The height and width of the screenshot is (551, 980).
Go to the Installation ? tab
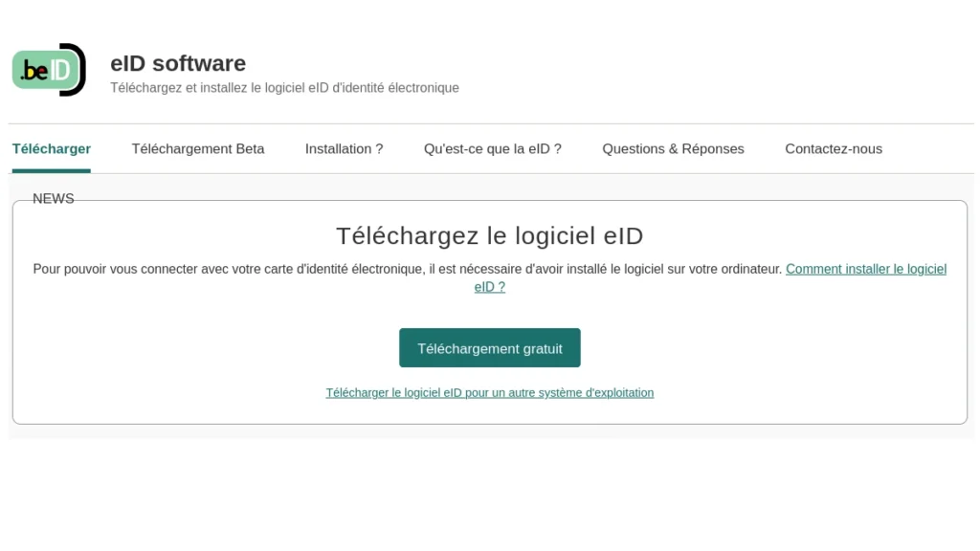344,149
